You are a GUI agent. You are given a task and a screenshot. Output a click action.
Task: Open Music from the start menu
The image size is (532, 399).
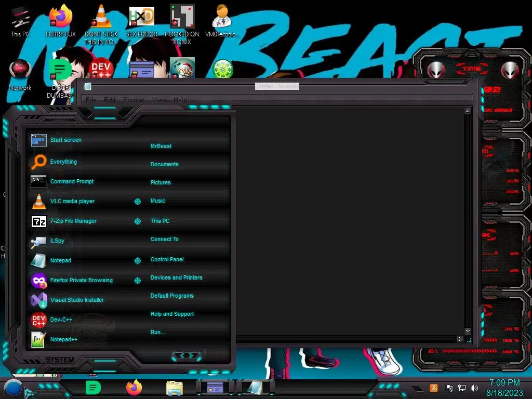158,201
